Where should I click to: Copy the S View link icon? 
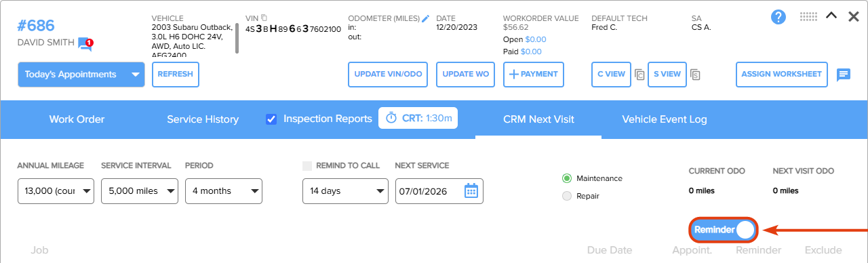coord(694,75)
